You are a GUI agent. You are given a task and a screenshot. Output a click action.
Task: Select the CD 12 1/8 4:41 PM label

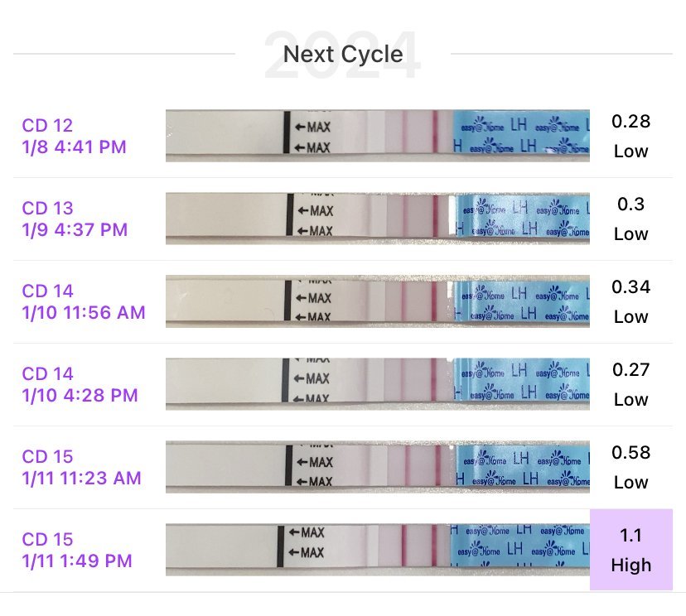[x=75, y=137]
